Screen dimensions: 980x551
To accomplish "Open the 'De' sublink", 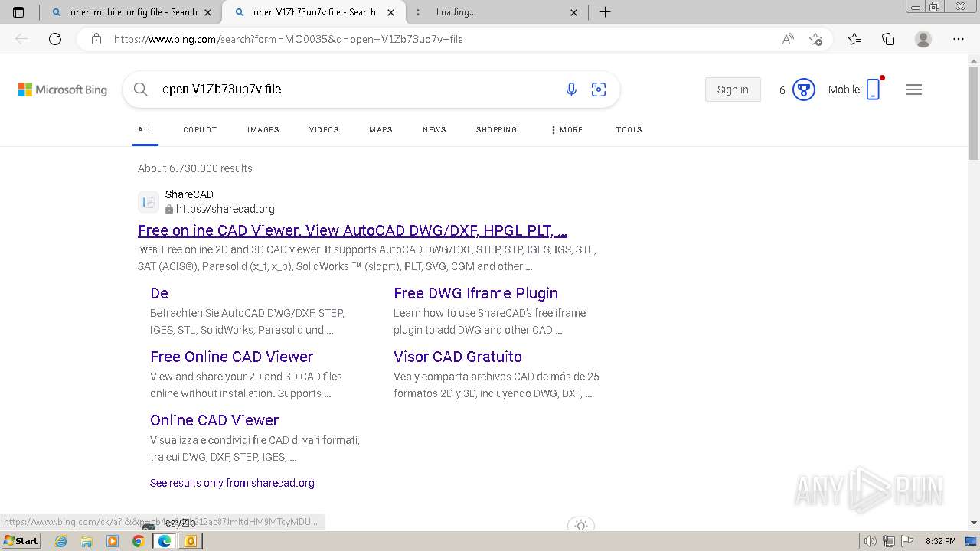I will tap(159, 293).
